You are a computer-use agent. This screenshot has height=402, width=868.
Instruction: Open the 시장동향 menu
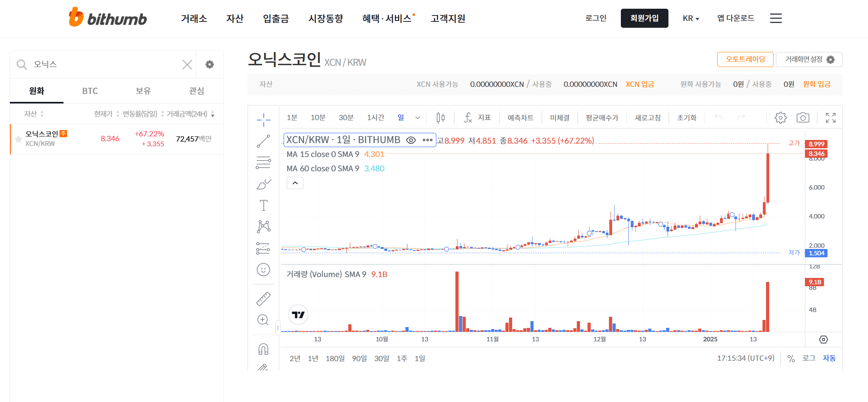click(x=326, y=18)
